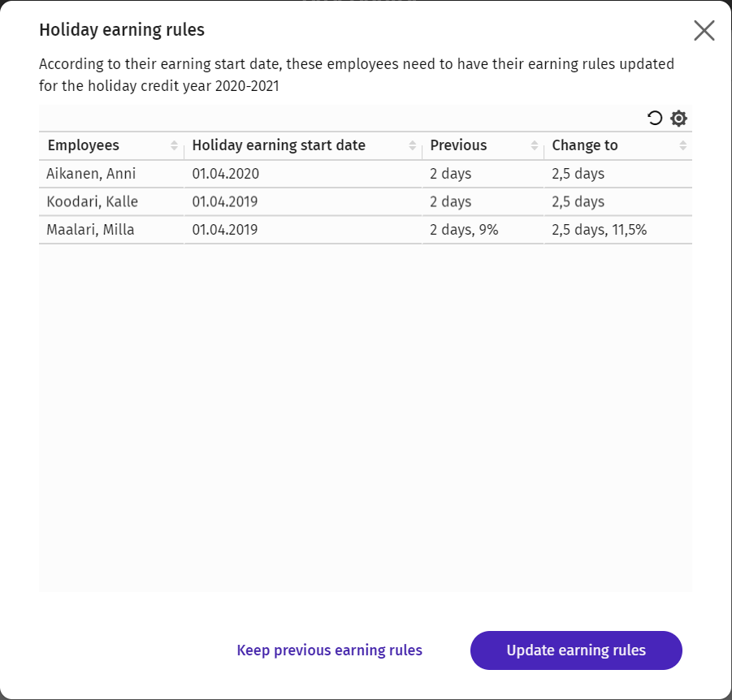Screen dimensions: 732x700
Task: Click the Holiday earning start date header
Action: click(x=279, y=145)
